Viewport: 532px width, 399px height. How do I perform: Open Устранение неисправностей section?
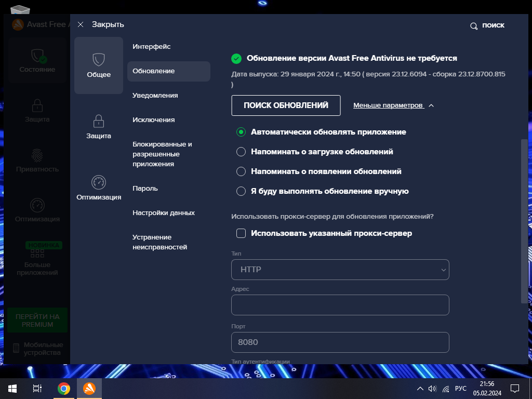[x=159, y=242]
